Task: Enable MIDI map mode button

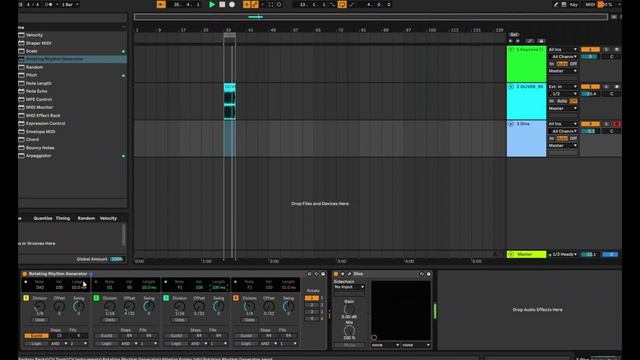Action: coord(590,4)
